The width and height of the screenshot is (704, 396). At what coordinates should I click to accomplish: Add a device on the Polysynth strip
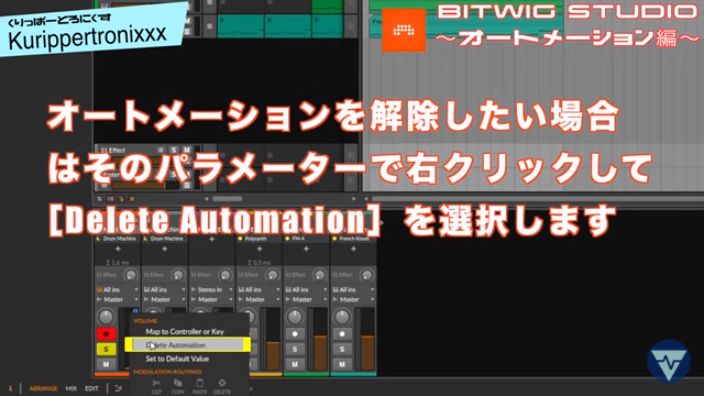[260, 249]
